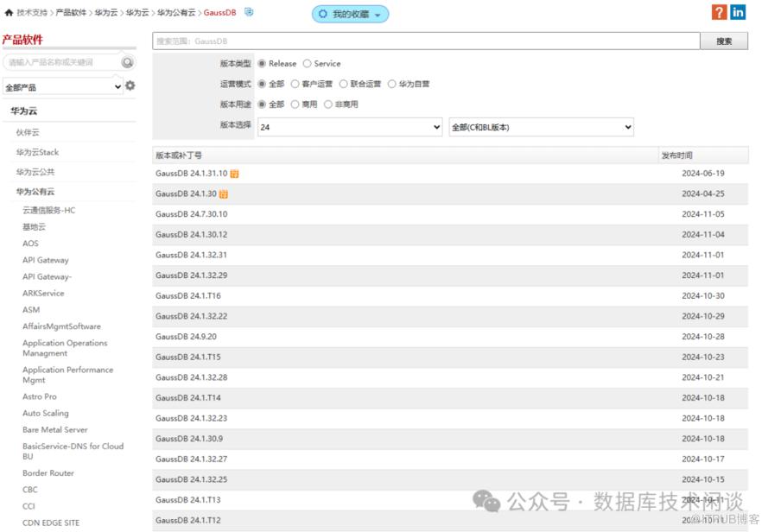
Task: Open the orange help question mark icon
Action: coord(719,12)
